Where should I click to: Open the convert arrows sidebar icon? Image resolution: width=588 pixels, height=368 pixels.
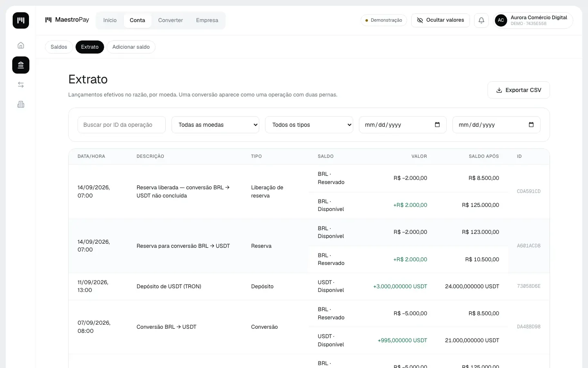[x=21, y=85]
